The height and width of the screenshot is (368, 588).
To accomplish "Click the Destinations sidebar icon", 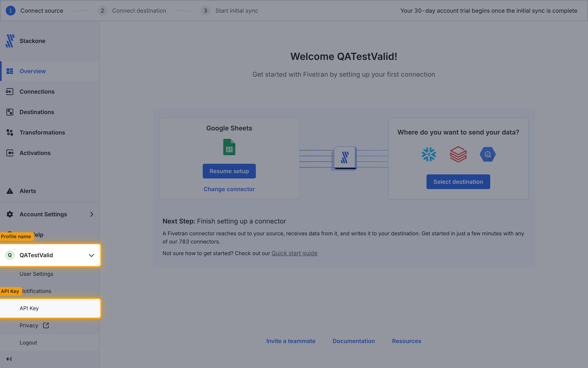I will pos(10,112).
